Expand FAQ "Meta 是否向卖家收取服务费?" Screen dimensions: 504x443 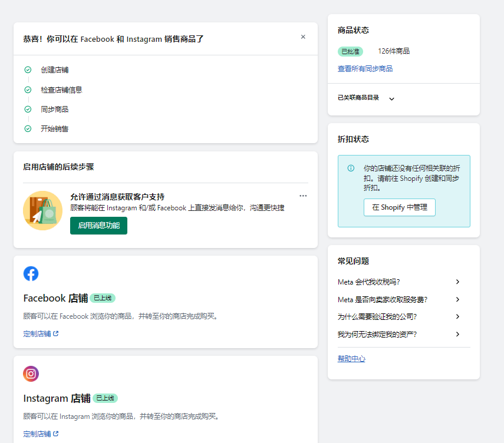coord(399,300)
